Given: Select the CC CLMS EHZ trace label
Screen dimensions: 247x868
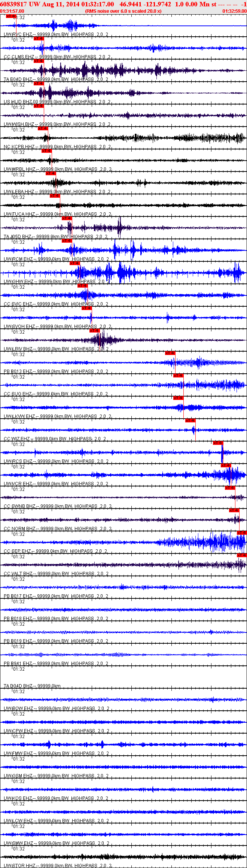Looking at the screenshot, I should click(x=57, y=57).
